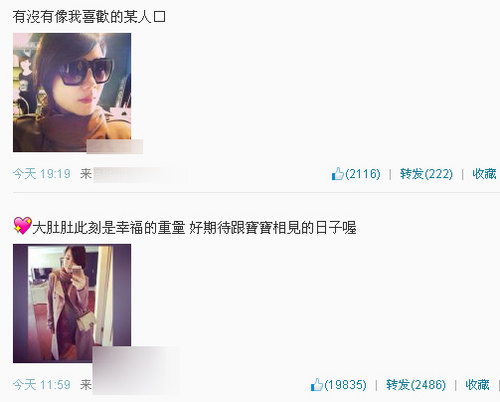Enlarge the mirror selfie photo in pink coat
This screenshot has height=402, width=500.
[72, 303]
